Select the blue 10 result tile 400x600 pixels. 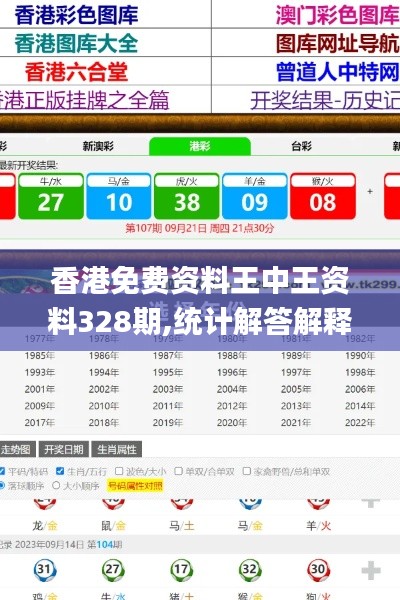(x=119, y=196)
